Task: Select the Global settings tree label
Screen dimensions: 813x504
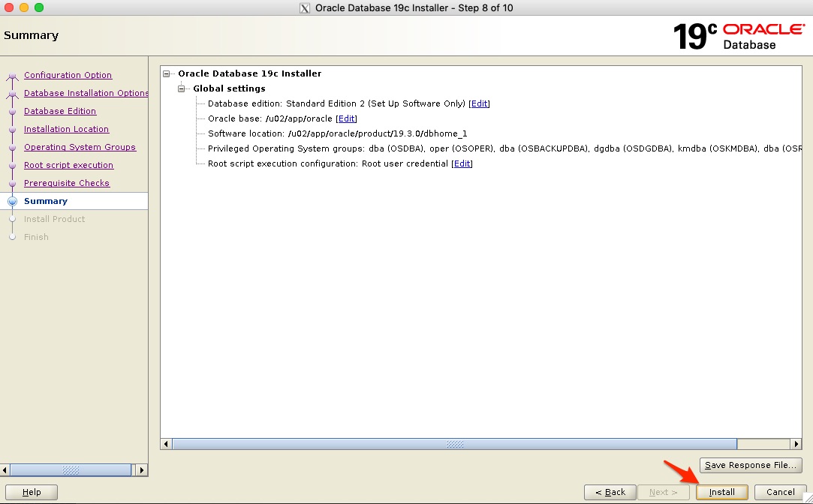Action: [229, 88]
